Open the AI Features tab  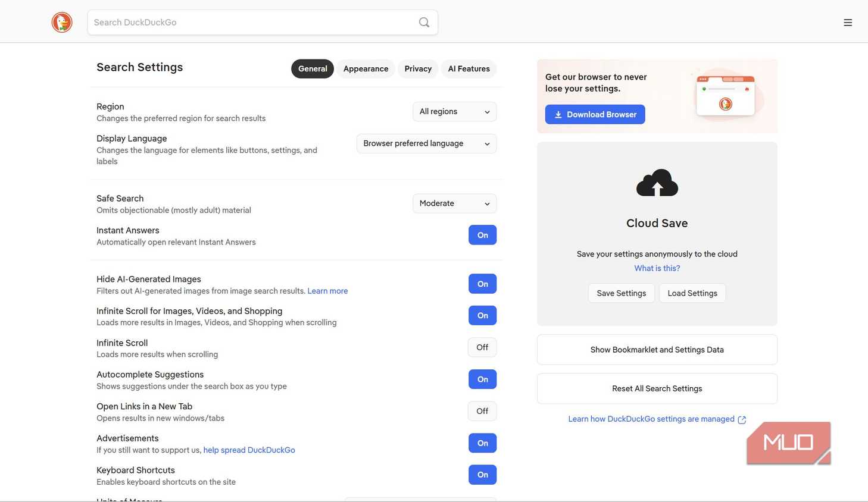coord(469,69)
